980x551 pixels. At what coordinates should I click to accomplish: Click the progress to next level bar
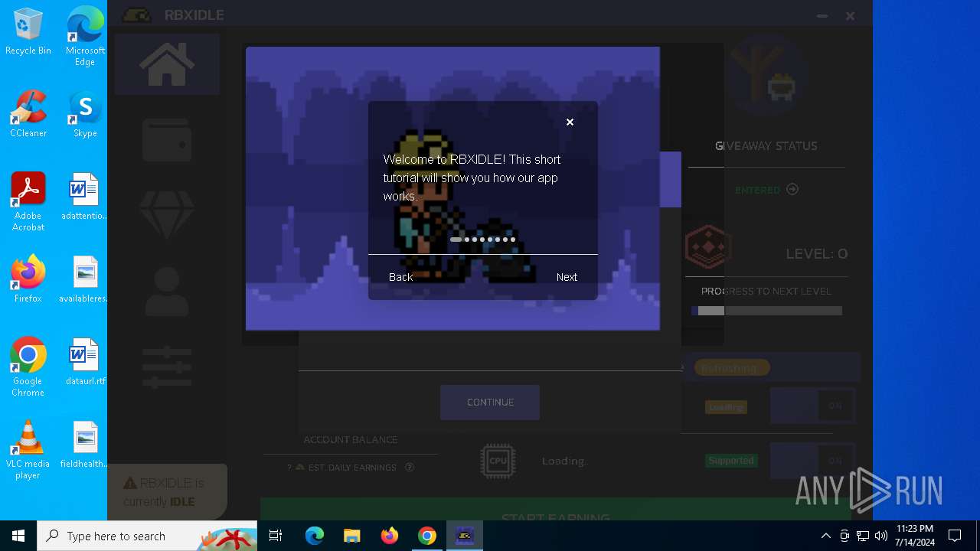766,311
